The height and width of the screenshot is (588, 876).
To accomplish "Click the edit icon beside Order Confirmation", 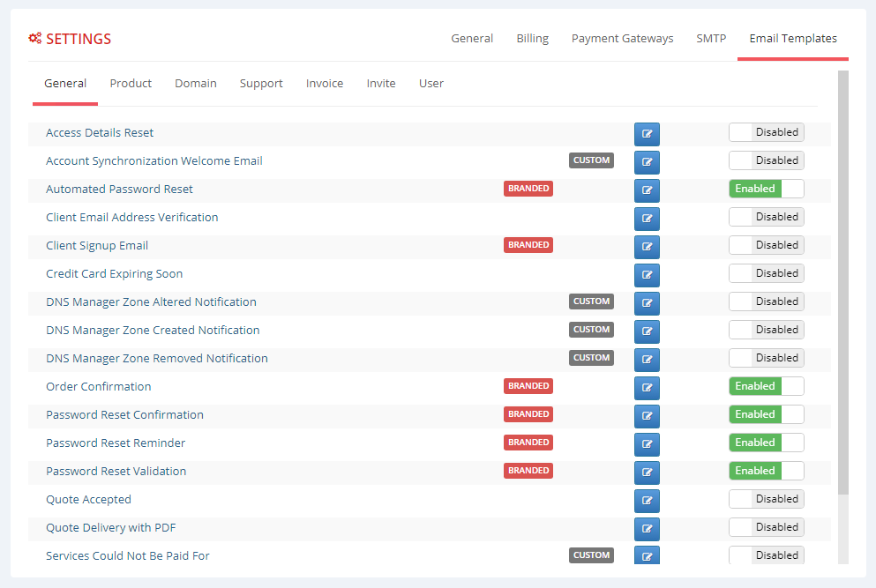I will pos(647,388).
